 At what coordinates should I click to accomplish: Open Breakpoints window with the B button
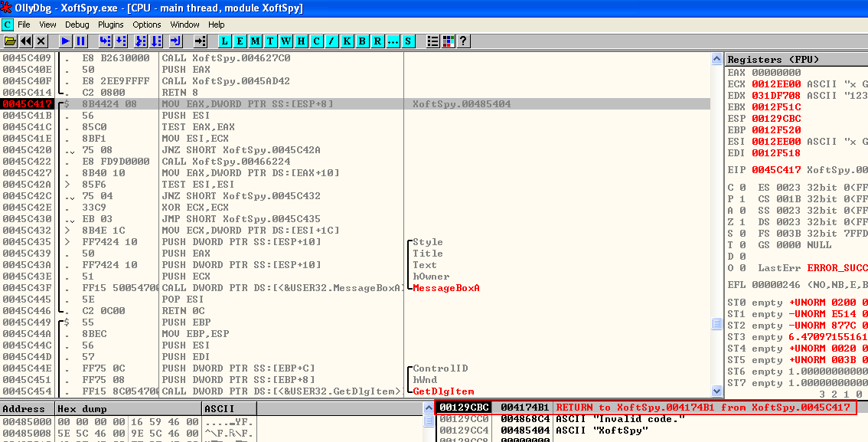coord(362,41)
